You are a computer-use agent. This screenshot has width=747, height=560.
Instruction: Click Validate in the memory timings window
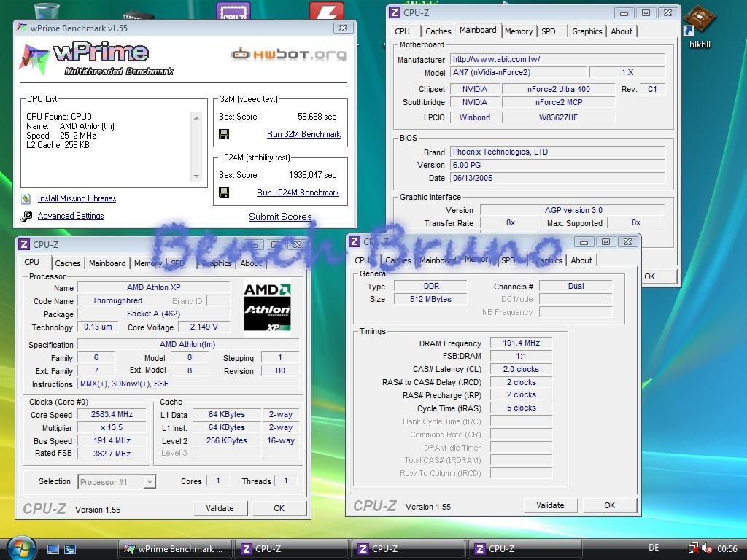tap(550, 505)
